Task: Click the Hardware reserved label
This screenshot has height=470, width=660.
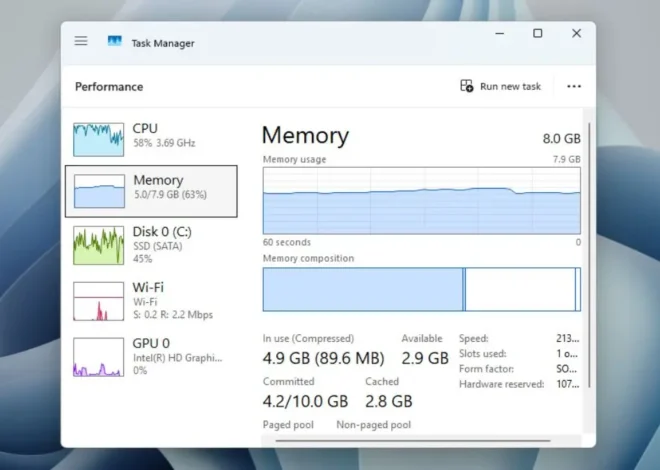Action: [x=501, y=384]
